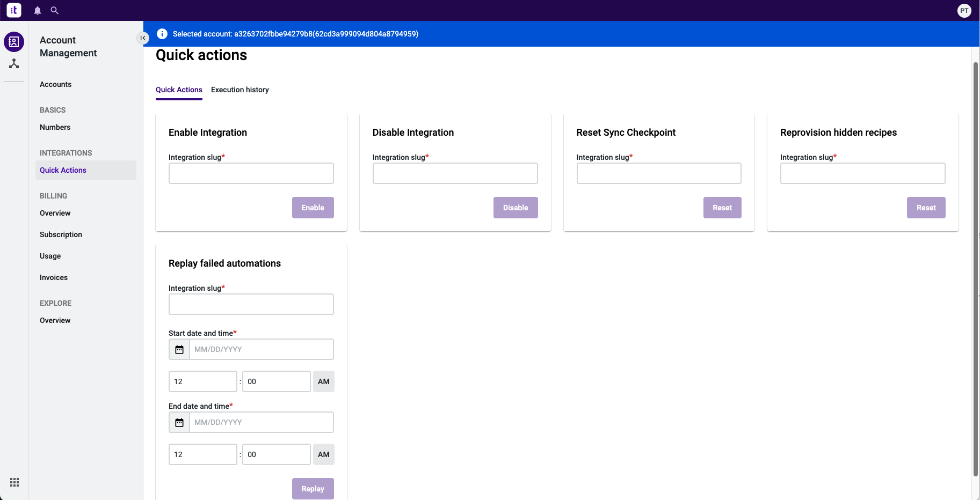The image size is (980, 500).
Task: Click the info icon in the blue banner
Action: (162, 34)
